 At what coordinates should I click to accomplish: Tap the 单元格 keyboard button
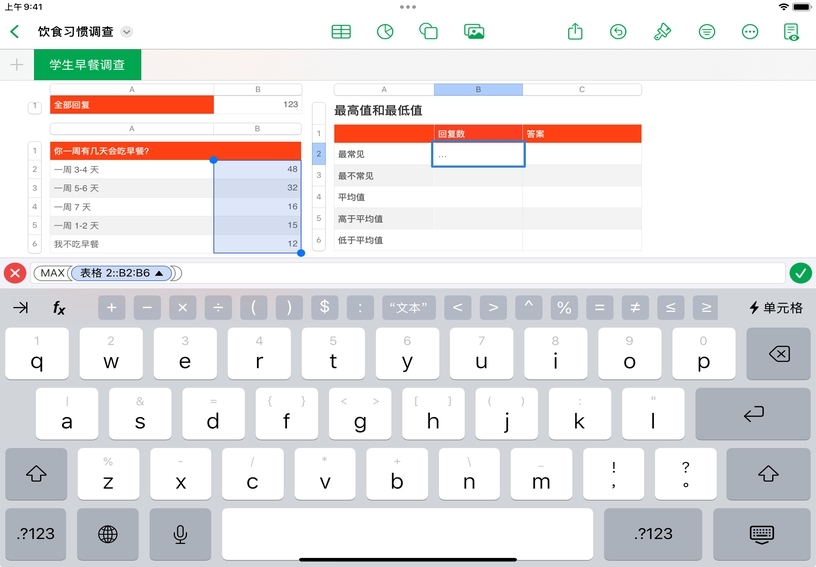[x=776, y=308]
